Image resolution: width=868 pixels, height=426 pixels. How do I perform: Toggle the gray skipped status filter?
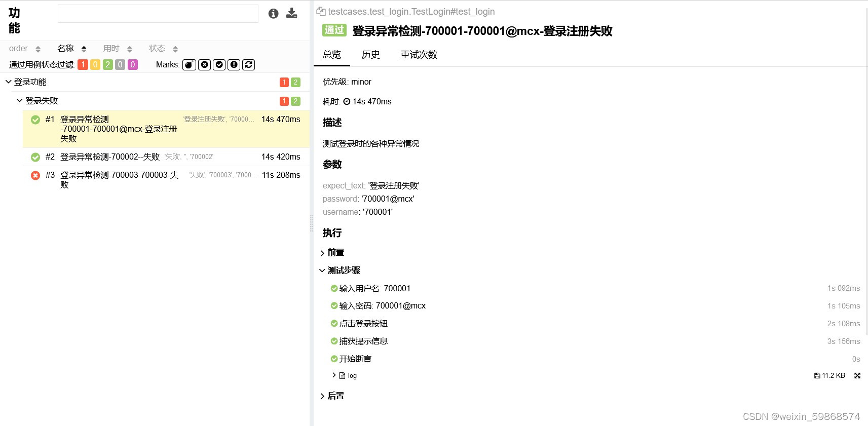tap(120, 65)
